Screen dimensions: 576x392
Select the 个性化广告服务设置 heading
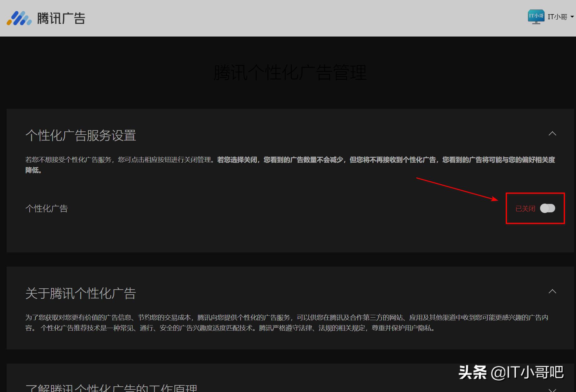pos(81,135)
